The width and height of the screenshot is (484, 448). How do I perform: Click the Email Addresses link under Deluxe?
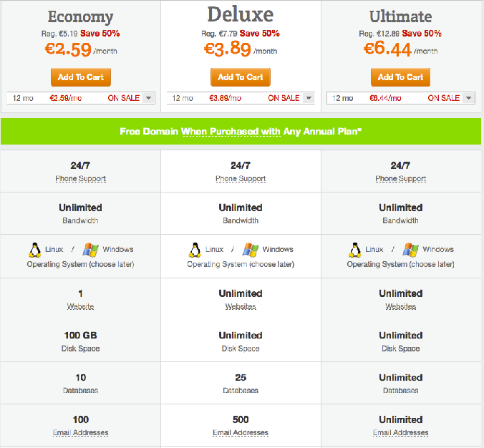point(241,432)
